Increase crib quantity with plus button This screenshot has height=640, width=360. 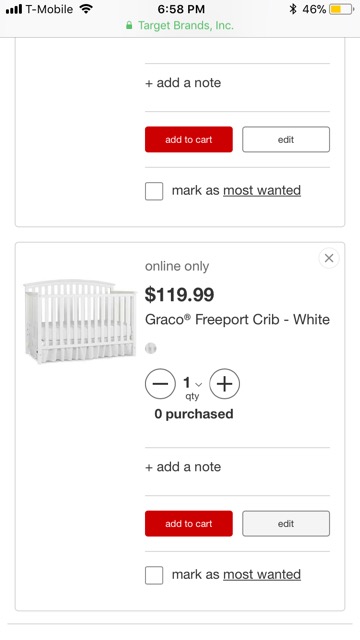pyautogui.click(x=224, y=384)
